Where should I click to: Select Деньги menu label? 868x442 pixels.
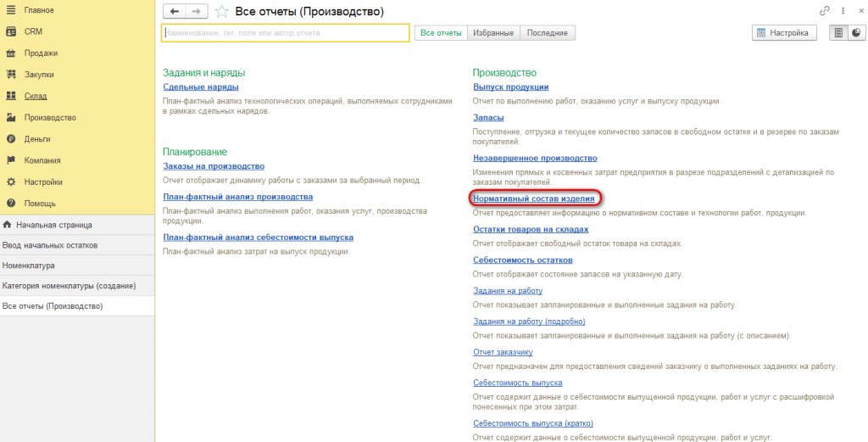(37, 139)
